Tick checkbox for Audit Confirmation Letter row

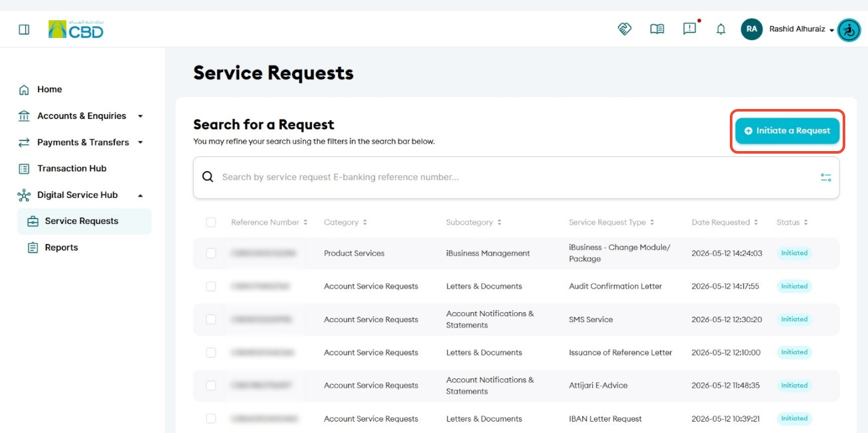click(x=211, y=286)
